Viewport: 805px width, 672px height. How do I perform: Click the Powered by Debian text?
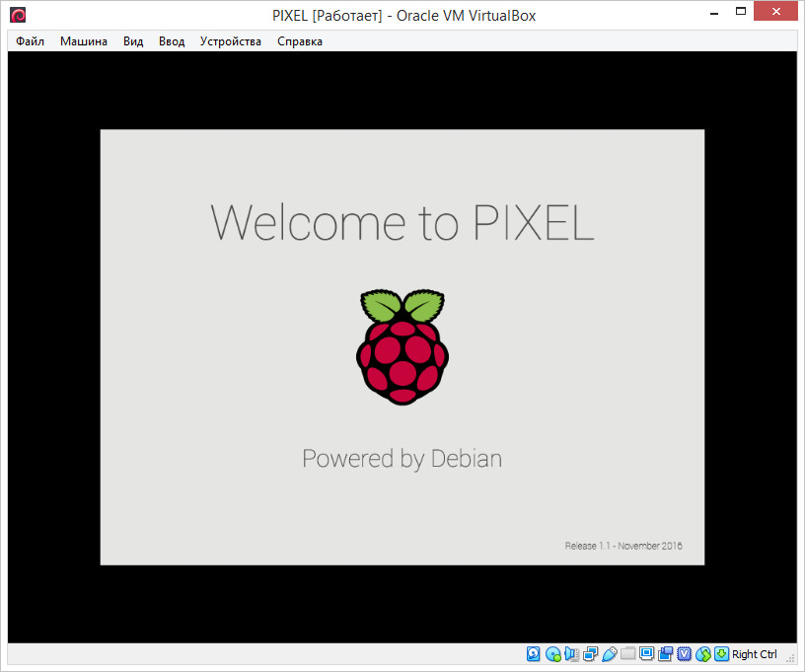point(402,459)
